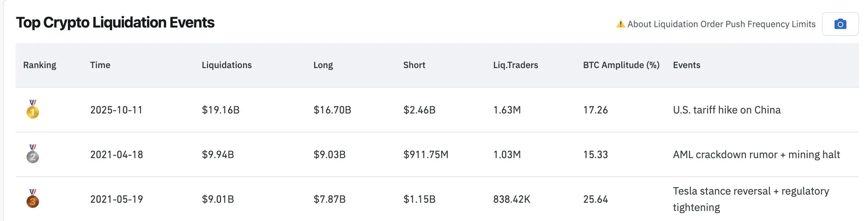Select the Liquidations column header
The width and height of the screenshot is (868, 221).
[227, 65]
